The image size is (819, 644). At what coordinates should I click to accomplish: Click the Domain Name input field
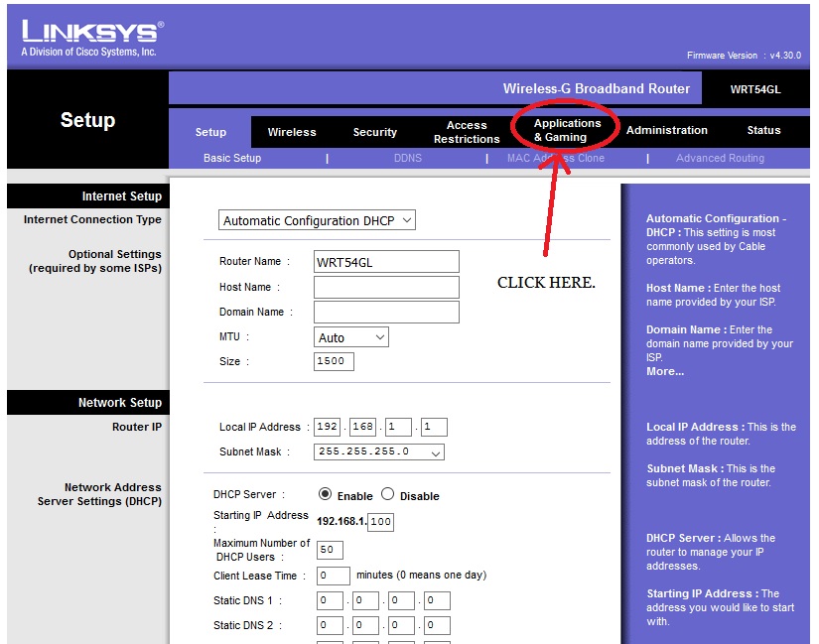pos(386,312)
